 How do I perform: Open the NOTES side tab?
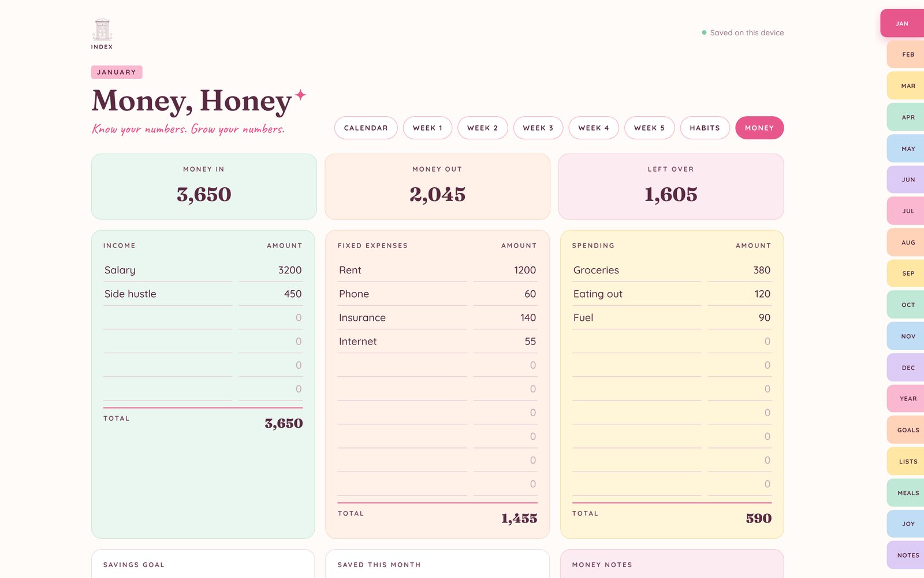click(x=906, y=555)
